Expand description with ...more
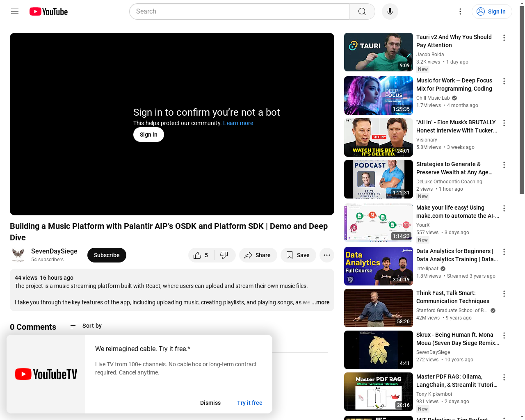 coord(320,302)
